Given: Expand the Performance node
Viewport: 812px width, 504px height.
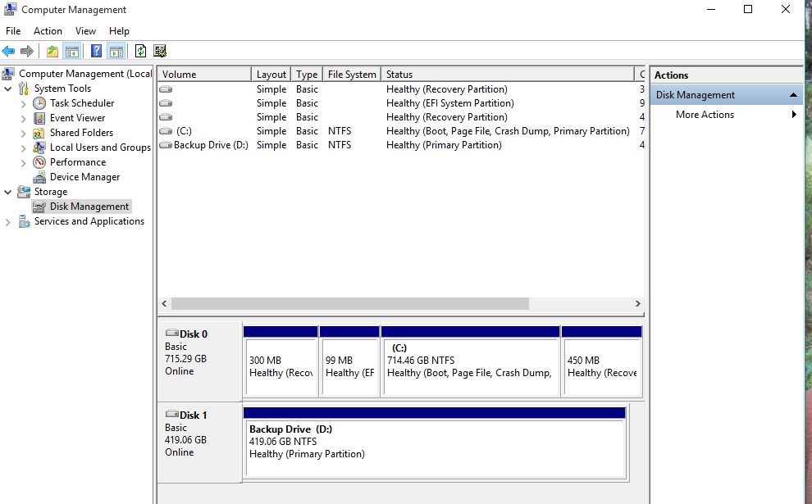Looking at the screenshot, I should click(23, 162).
